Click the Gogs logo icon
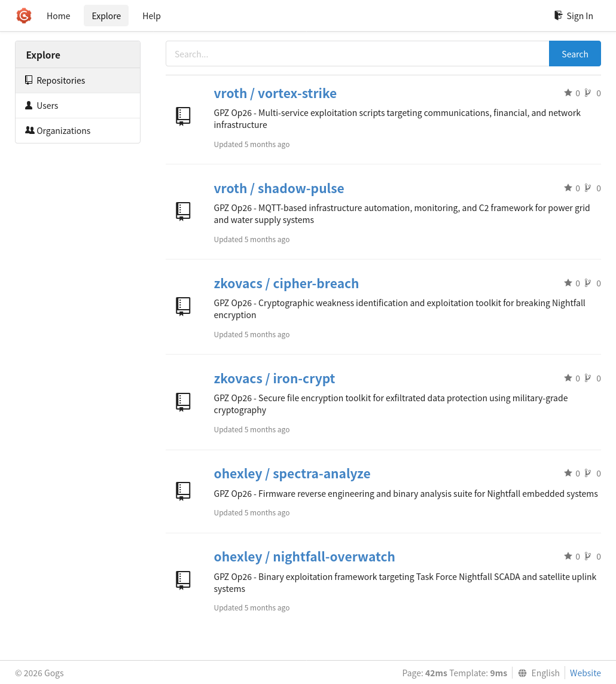 (24, 16)
